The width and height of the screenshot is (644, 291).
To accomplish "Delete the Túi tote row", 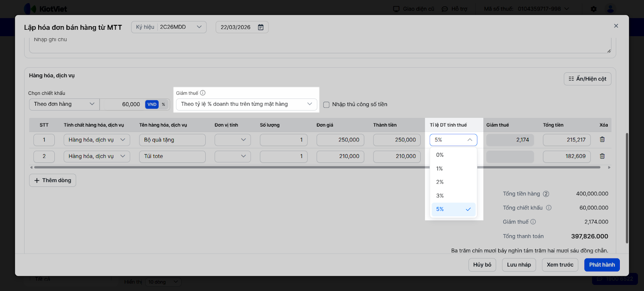I will point(602,156).
